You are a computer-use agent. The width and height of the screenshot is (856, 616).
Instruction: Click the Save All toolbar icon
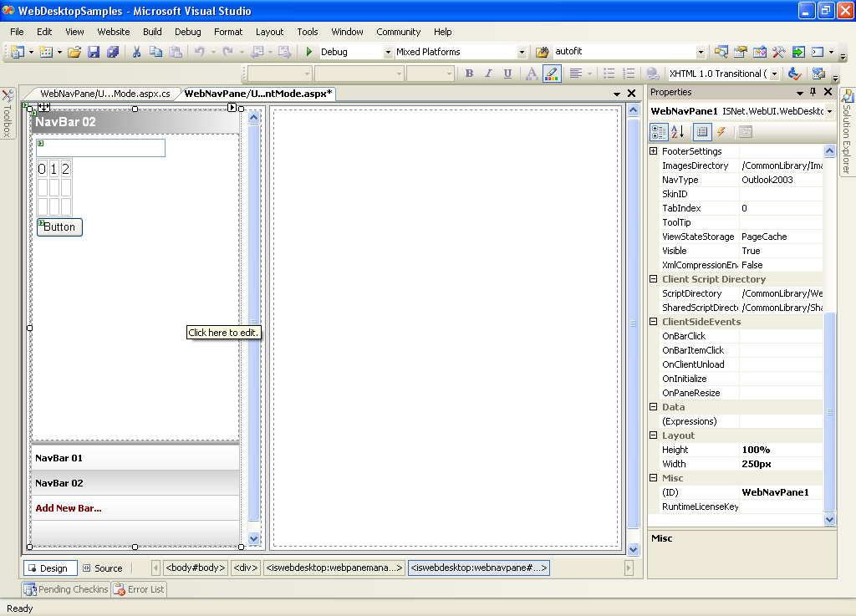[x=112, y=52]
